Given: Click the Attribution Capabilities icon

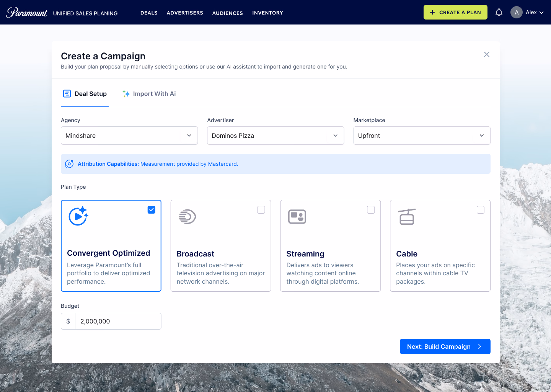Looking at the screenshot, I should [x=69, y=164].
